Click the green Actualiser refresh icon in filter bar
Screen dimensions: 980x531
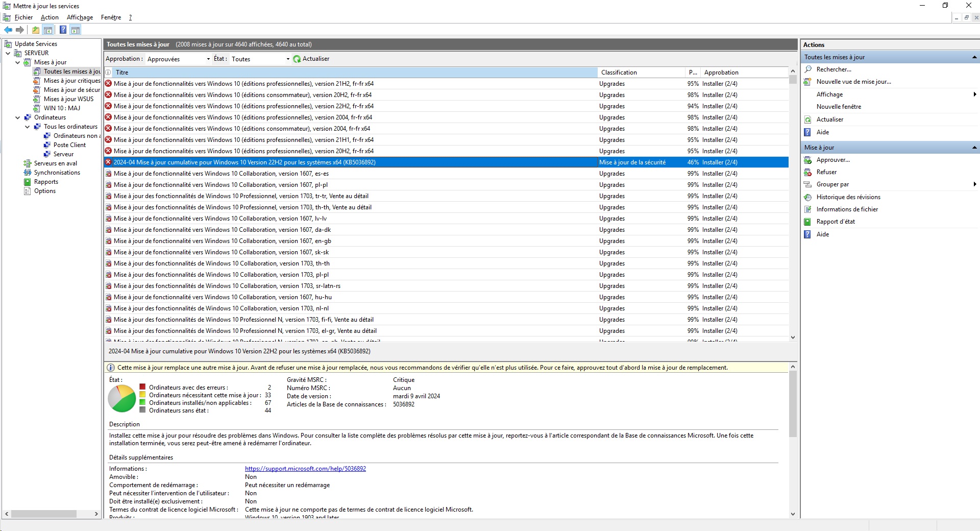point(297,59)
